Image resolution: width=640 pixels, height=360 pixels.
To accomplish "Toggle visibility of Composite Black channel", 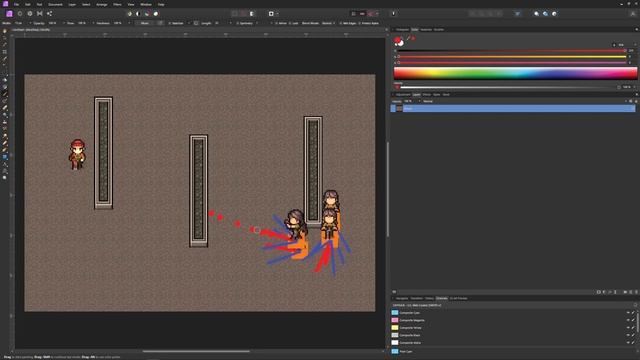I will 628,336.
